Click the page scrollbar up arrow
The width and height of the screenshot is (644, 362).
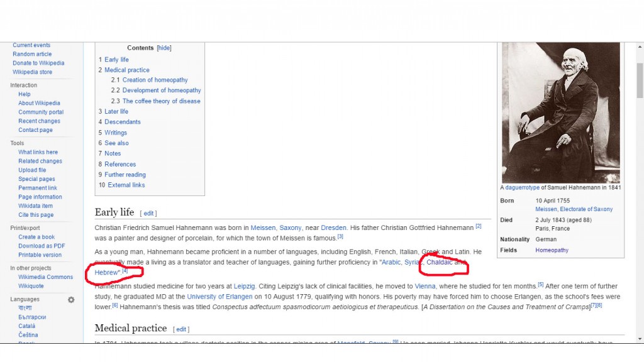point(640,47)
